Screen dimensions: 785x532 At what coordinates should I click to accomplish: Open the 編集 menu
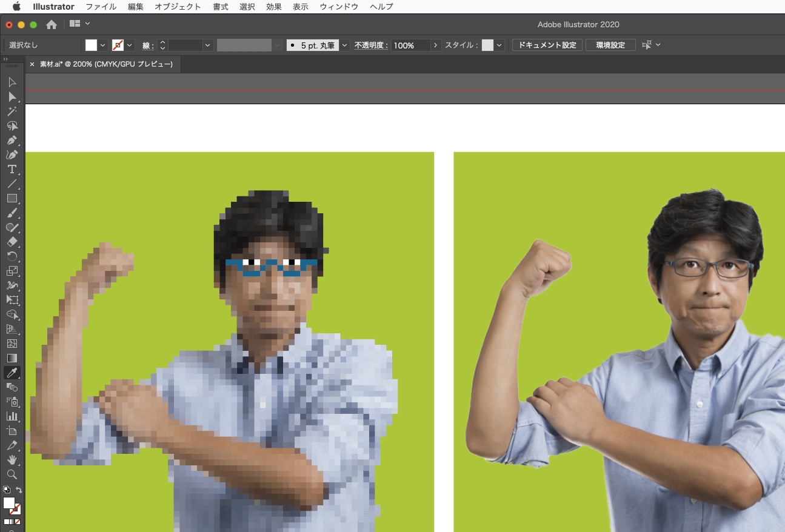(x=136, y=7)
